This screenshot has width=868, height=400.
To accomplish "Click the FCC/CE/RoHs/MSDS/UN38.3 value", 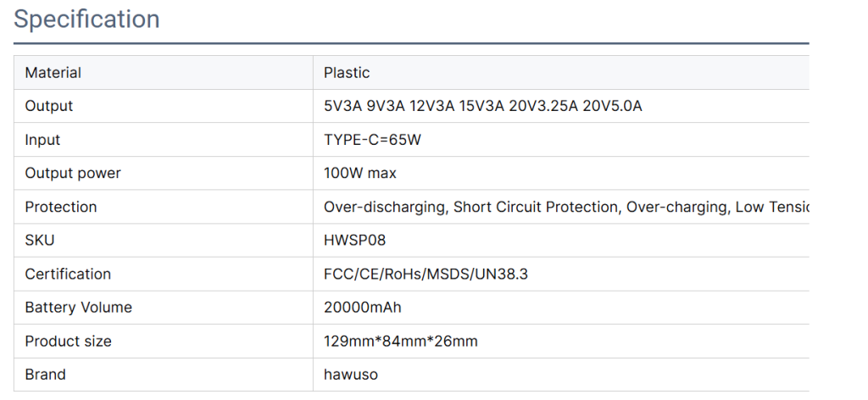I will (426, 274).
